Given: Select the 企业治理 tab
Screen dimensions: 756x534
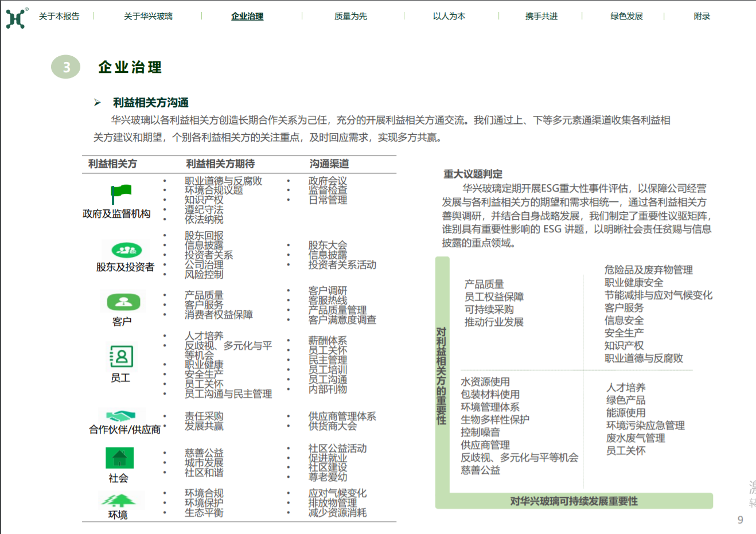Looking at the screenshot, I should pyautogui.click(x=247, y=16).
